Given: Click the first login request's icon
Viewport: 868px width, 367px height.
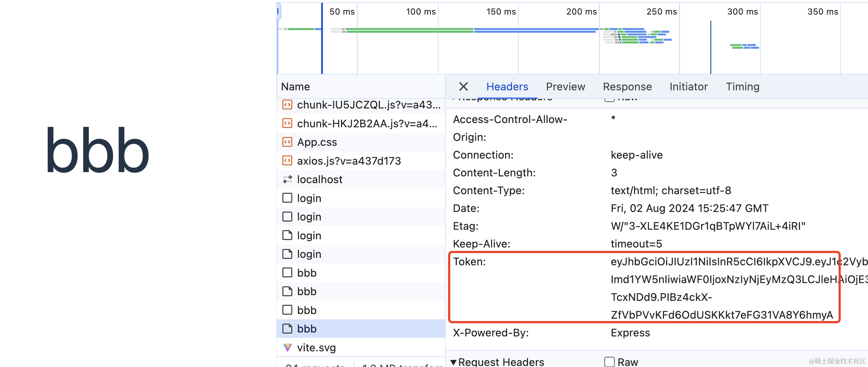Looking at the screenshot, I should tap(287, 198).
